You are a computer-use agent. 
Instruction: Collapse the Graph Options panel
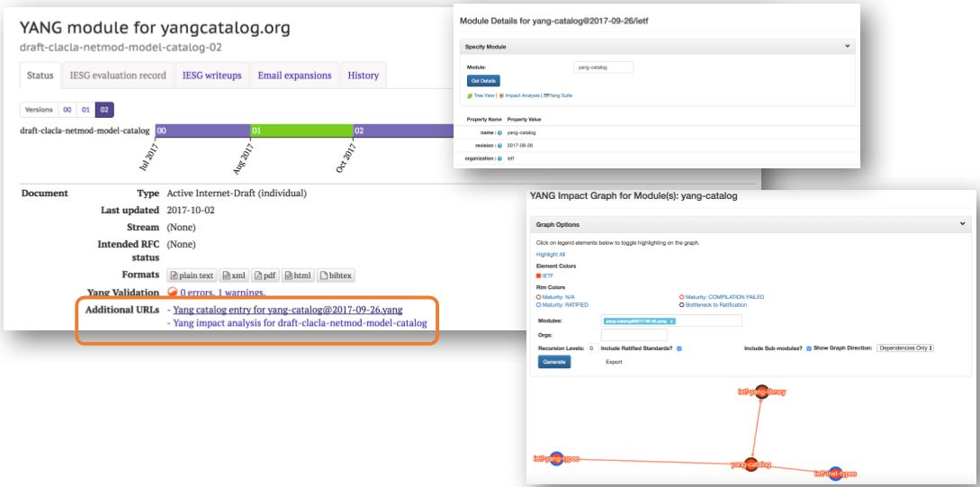[x=964, y=224]
